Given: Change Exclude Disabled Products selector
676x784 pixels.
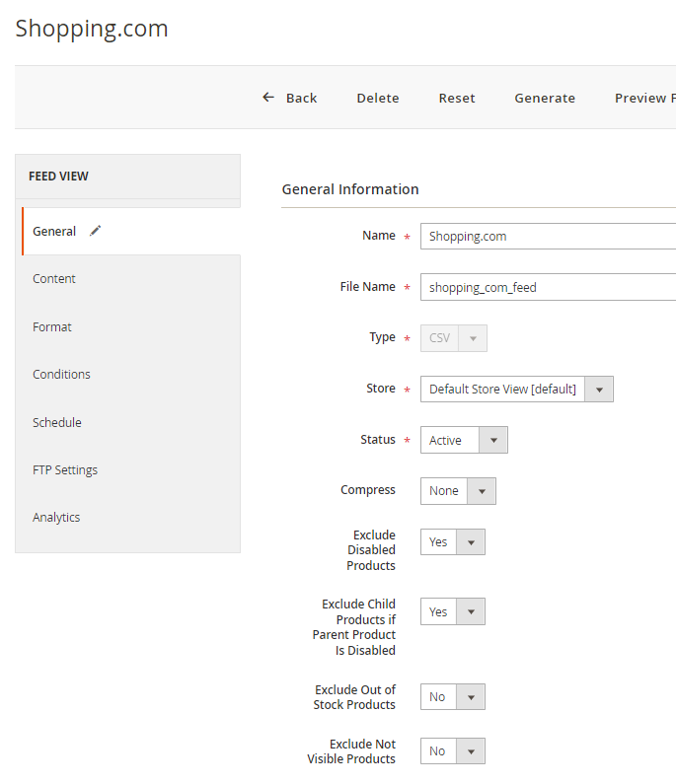Looking at the screenshot, I should tap(452, 542).
